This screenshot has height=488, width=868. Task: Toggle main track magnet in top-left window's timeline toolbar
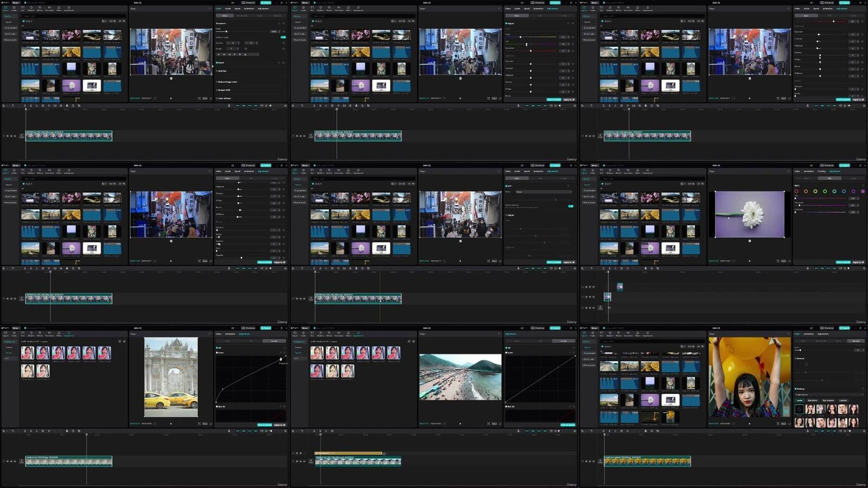(x=238, y=105)
